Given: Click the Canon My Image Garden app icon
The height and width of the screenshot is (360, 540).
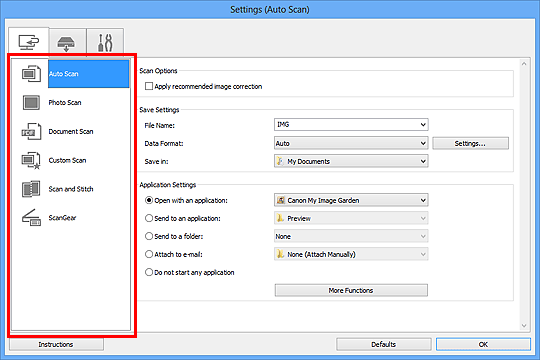Looking at the screenshot, I should click(281, 200).
